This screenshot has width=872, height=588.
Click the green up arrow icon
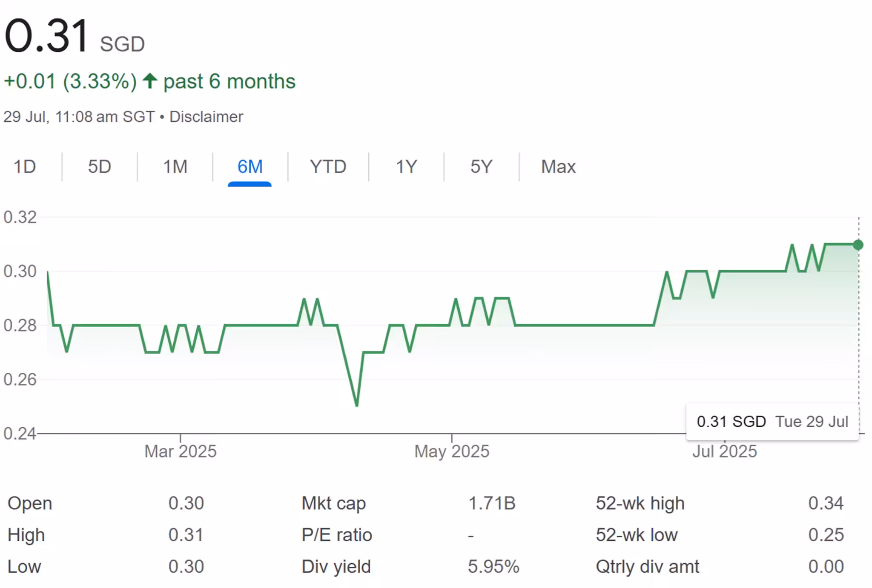coord(150,80)
